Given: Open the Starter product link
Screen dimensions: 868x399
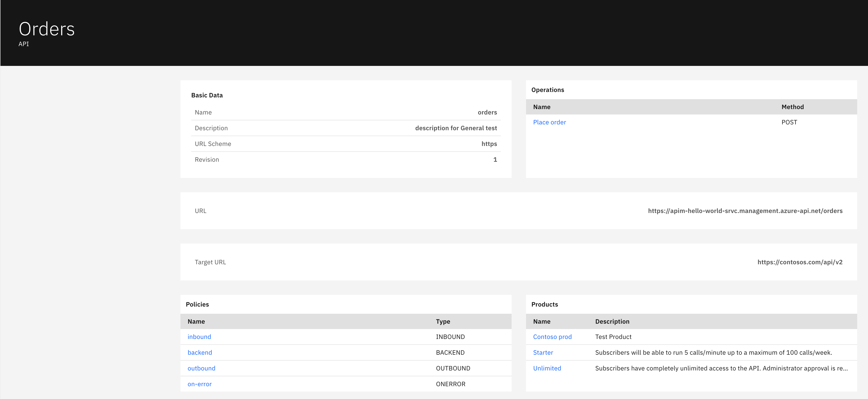Looking at the screenshot, I should 543,352.
